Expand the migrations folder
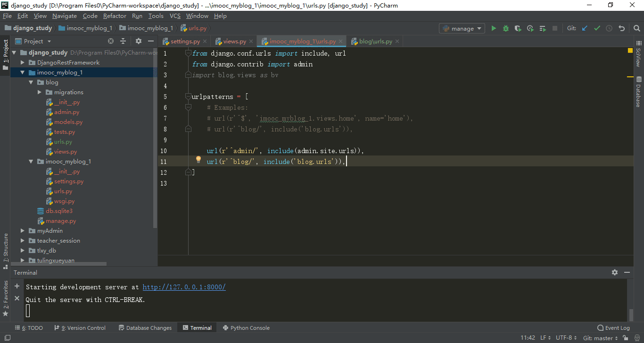 (x=40, y=92)
